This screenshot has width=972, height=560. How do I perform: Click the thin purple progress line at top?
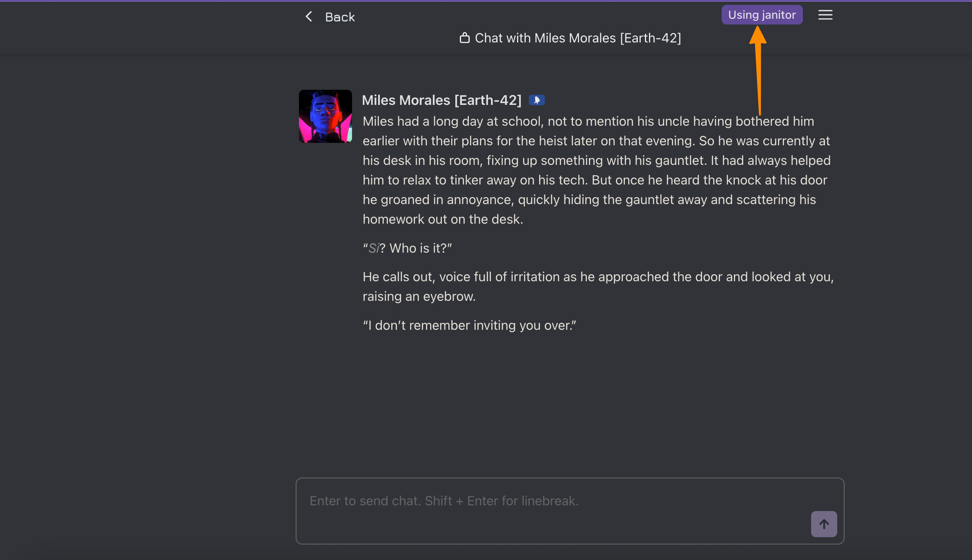486,1
